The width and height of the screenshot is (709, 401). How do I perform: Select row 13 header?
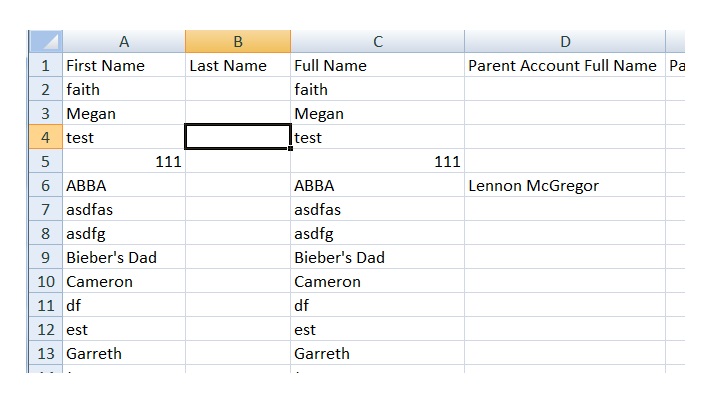[46, 353]
